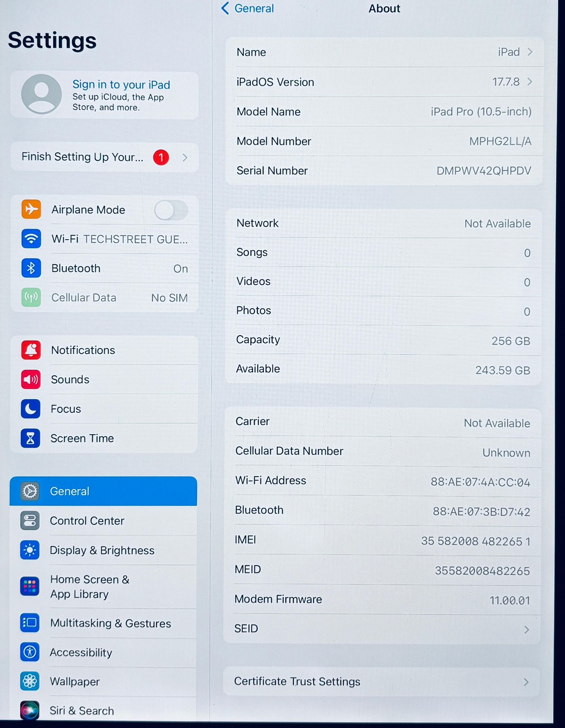
Task: Tap the profile avatar silhouette
Action: (42, 94)
